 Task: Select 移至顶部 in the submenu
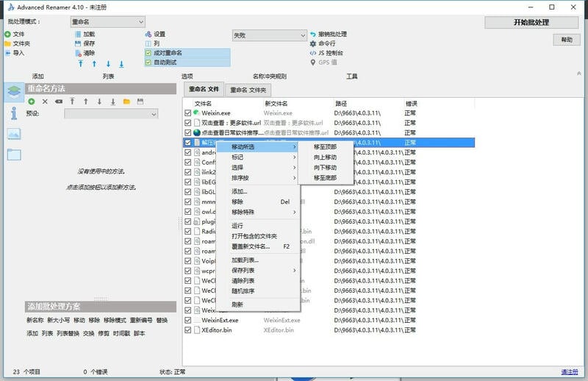tap(325, 147)
